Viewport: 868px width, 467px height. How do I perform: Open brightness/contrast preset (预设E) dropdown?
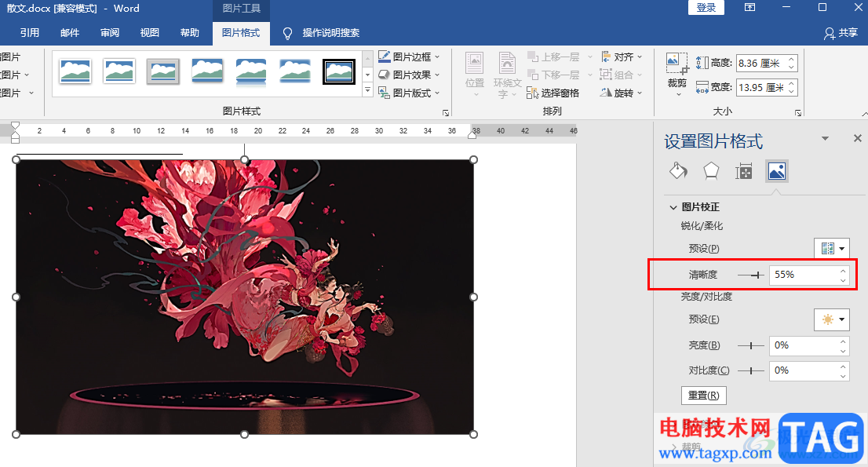pyautogui.click(x=831, y=319)
